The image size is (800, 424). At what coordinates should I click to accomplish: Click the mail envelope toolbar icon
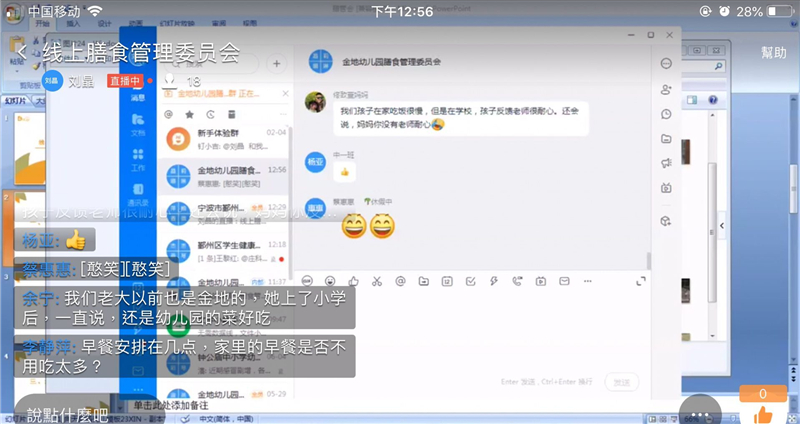[x=564, y=281]
